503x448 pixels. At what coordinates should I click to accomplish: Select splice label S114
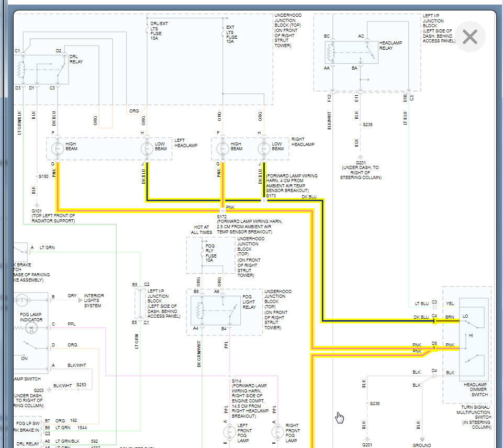pyautogui.click(x=237, y=381)
